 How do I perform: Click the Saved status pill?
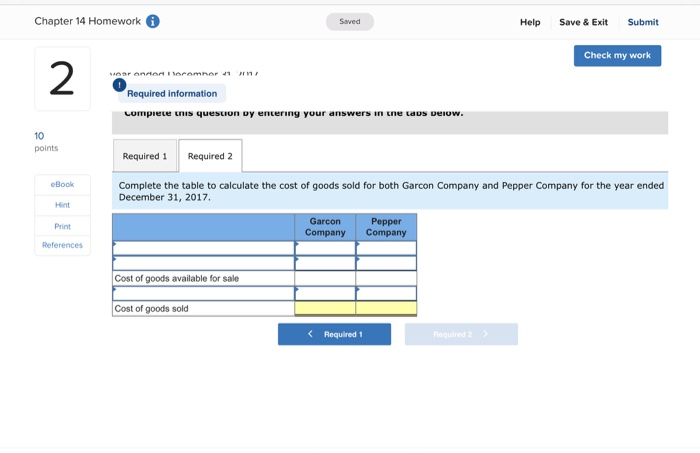coord(350,21)
